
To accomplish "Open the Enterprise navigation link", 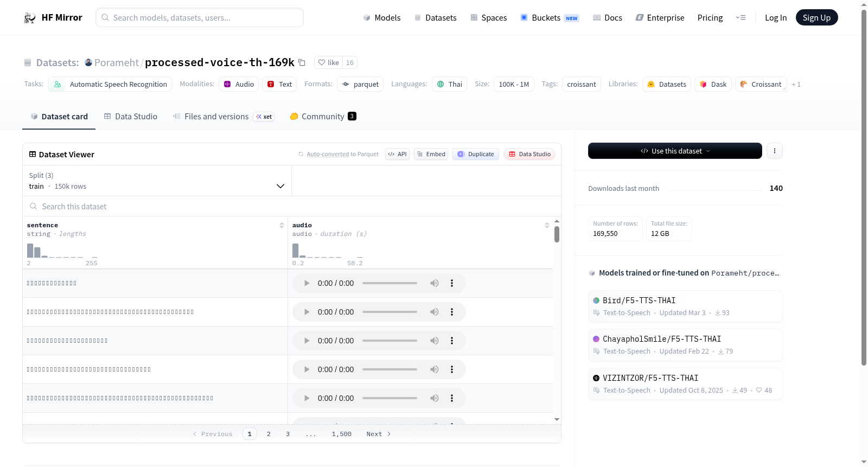I will 660,18.
